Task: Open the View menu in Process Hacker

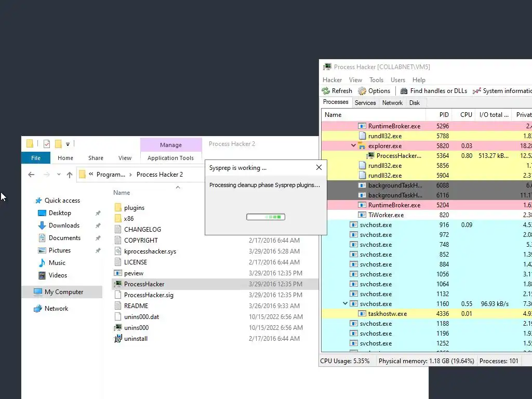Action: [355, 79]
